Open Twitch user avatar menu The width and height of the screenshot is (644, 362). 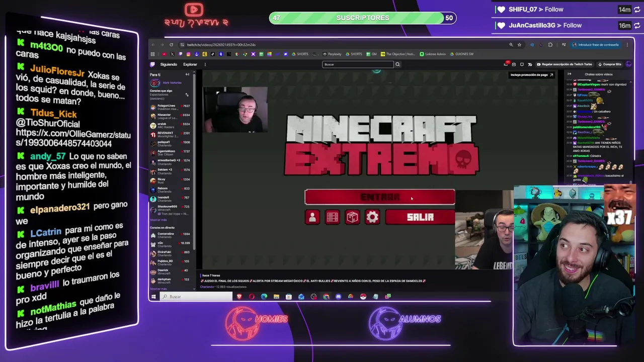(628, 64)
